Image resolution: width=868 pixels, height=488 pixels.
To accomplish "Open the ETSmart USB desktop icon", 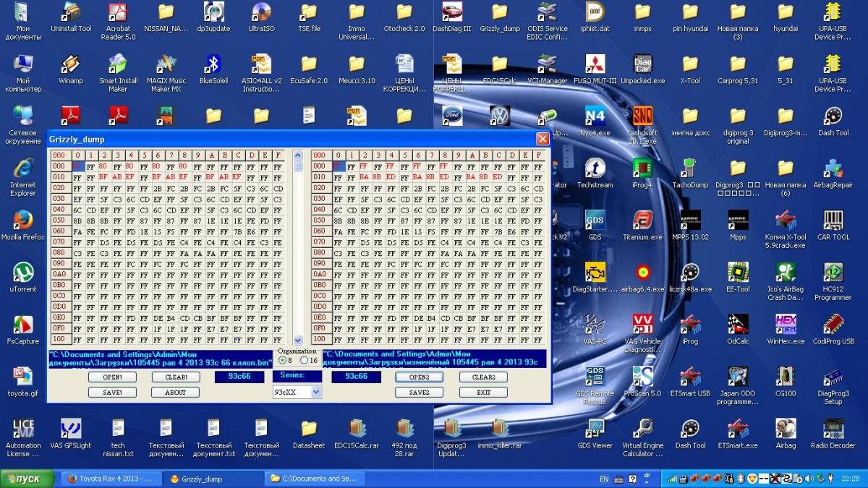I will tap(690, 382).
